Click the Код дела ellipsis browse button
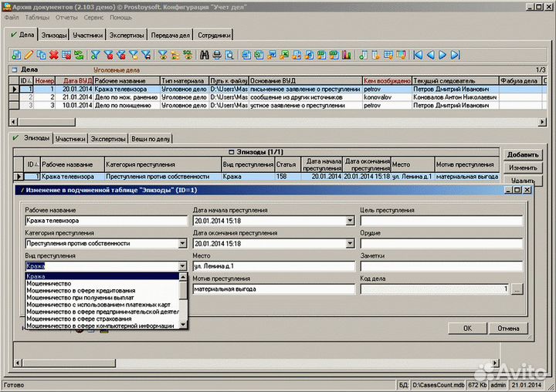The width and height of the screenshot is (556, 392). (517, 289)
